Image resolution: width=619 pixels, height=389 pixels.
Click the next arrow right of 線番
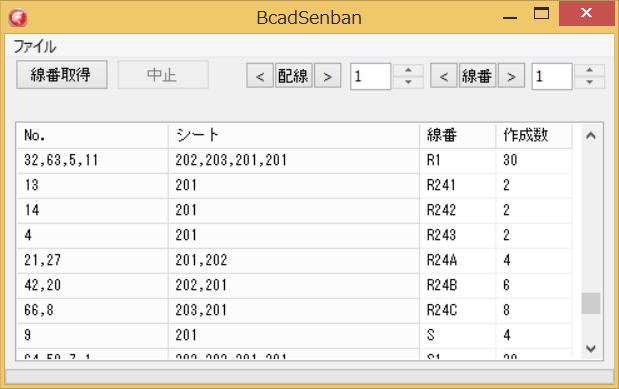512,76
